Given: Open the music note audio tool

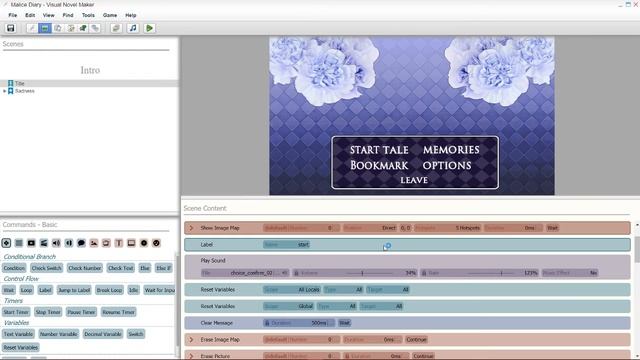Looking at the screenshot, I should [133, 28].
